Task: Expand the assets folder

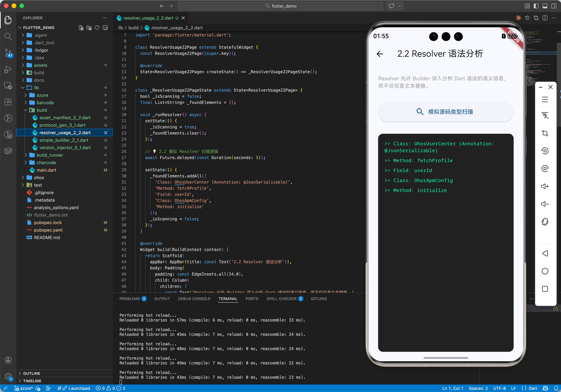Action: tap(41, 65)
